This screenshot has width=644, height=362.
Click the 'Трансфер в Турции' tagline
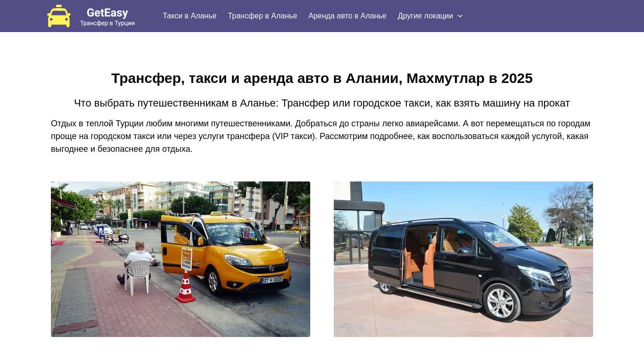coord(107,23)
